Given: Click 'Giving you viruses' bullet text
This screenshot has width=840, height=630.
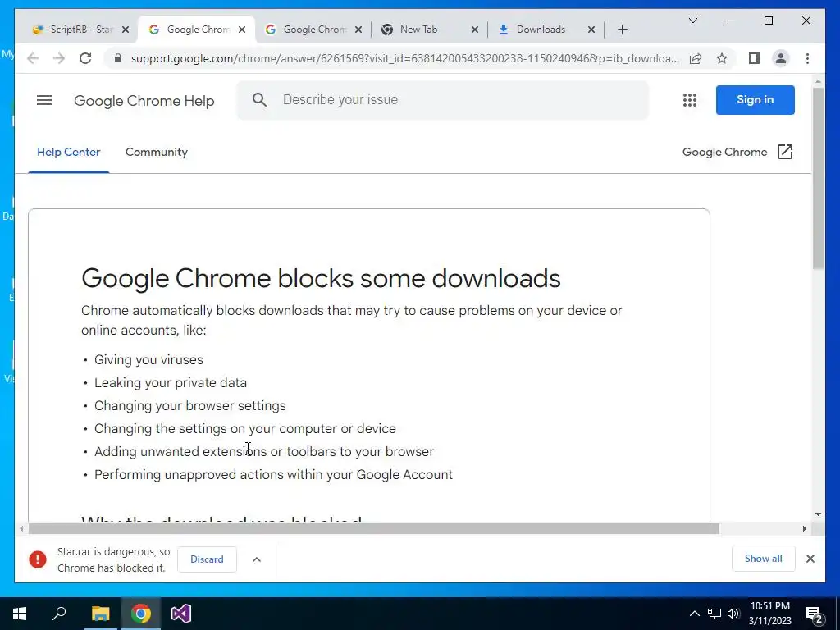Looking at the screenshot, I should pos(148,360).
